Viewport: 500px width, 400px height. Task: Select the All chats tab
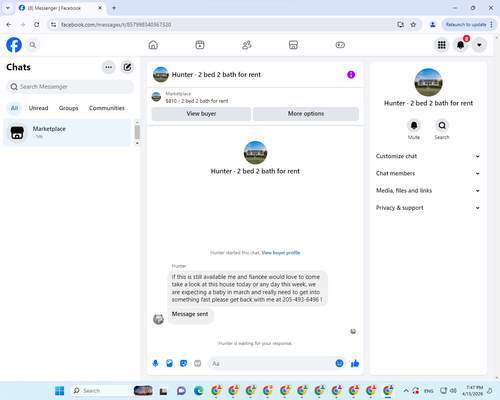click(x=14, y=108)
